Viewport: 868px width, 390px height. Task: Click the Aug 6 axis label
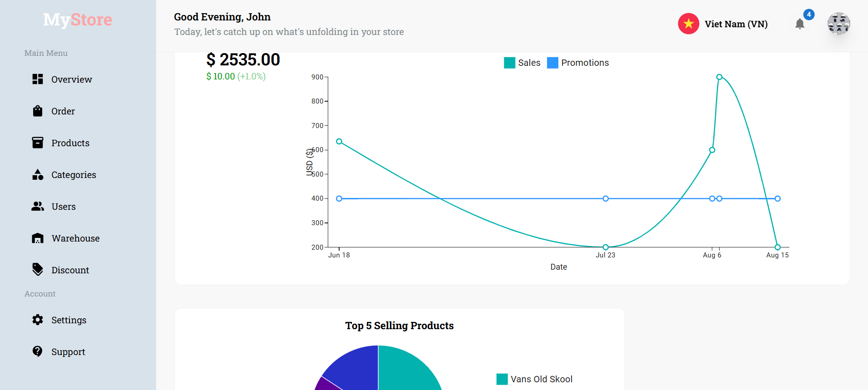(712, 255)
